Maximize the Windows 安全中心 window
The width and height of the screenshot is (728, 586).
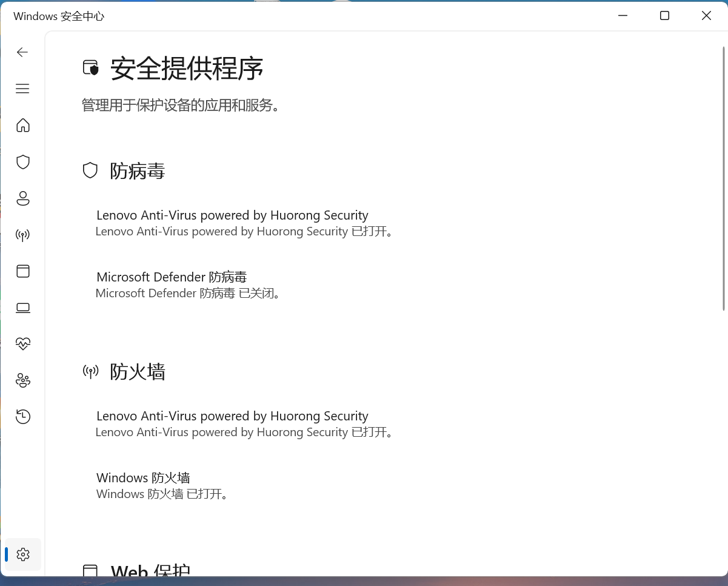[664, 16]
